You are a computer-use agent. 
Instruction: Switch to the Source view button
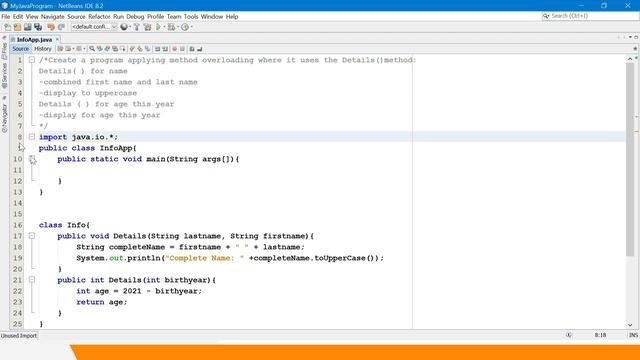20,49
